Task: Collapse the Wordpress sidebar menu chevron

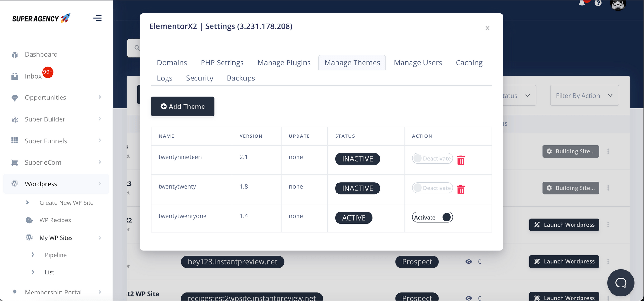Action: 100,183
